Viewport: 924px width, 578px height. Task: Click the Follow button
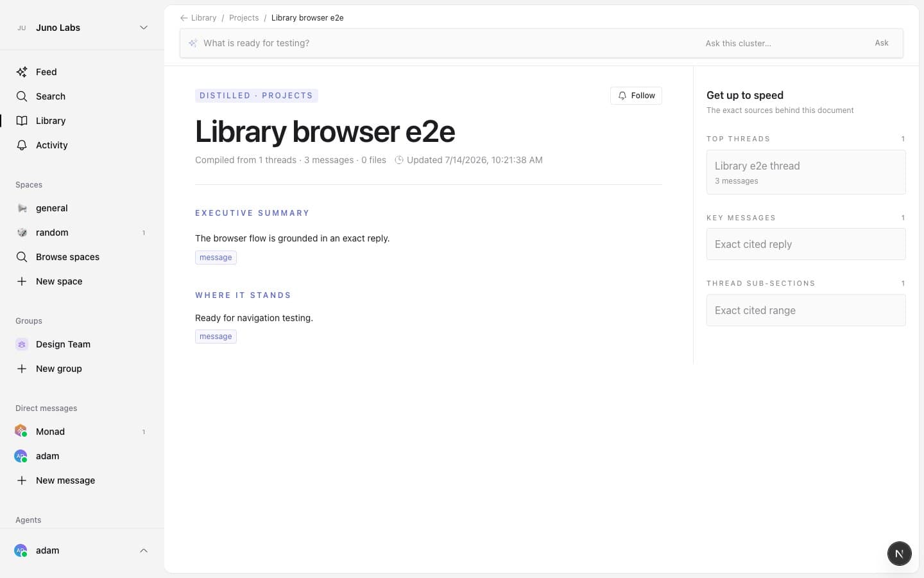pyautogui.click(x=636, y=96)
